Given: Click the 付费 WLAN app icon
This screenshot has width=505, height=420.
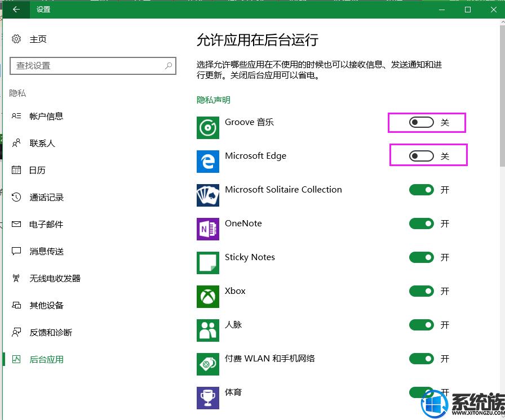Looking at the screenshot, I should [x=208, y=364].
